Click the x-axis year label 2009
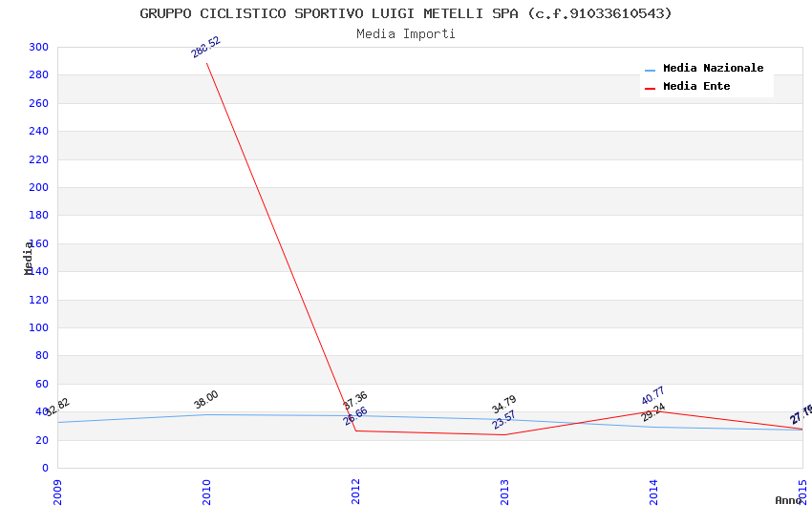812x525 pixels. pos(57,492)
